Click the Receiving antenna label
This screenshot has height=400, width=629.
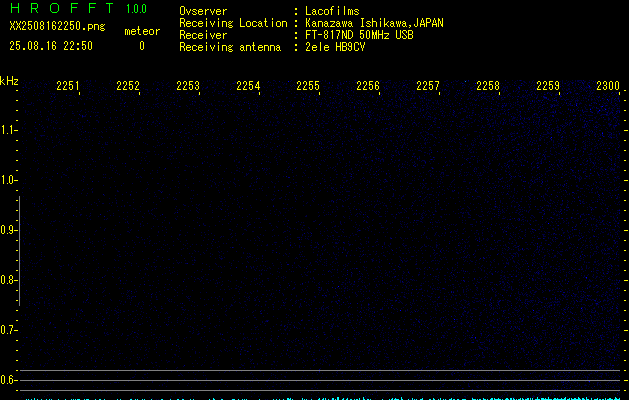pyautogui.click(x=230, y=47)
